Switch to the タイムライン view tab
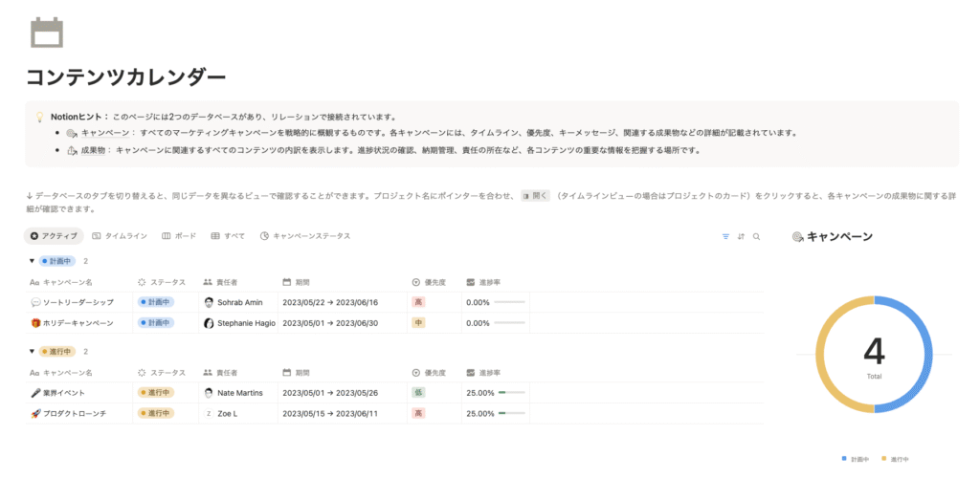The height and width of the screenshot is (479, 980). click(120, 236)
